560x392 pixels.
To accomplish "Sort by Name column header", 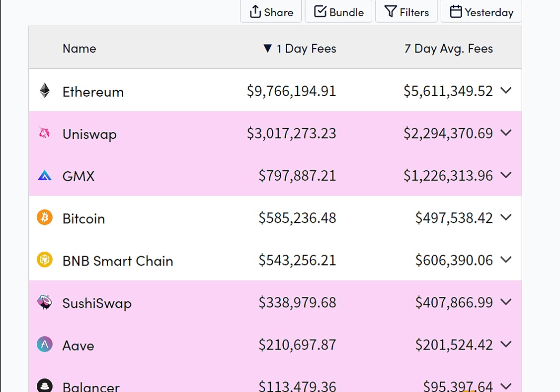I will point(79,49).
